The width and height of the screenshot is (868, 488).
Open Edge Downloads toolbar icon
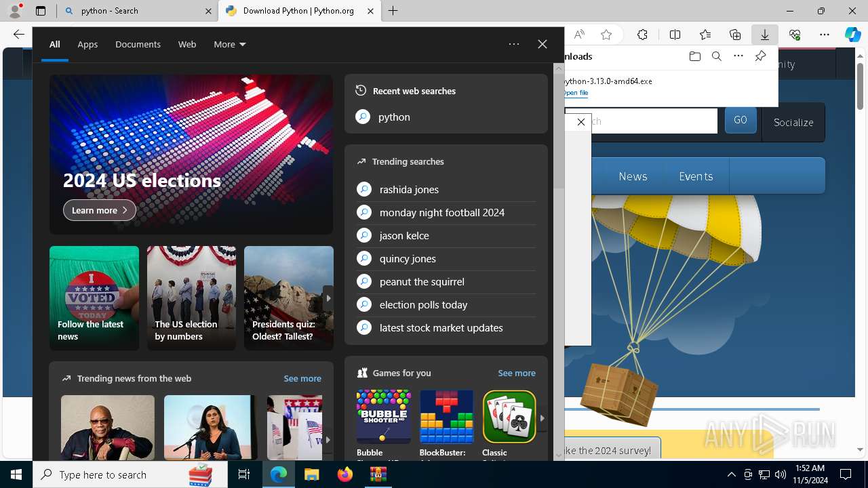[765, 35]
